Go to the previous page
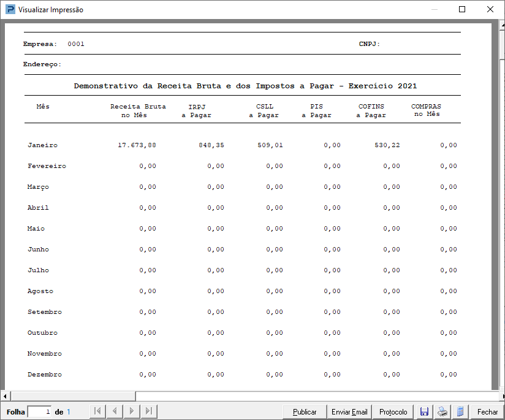 click(x=115, y=411)
